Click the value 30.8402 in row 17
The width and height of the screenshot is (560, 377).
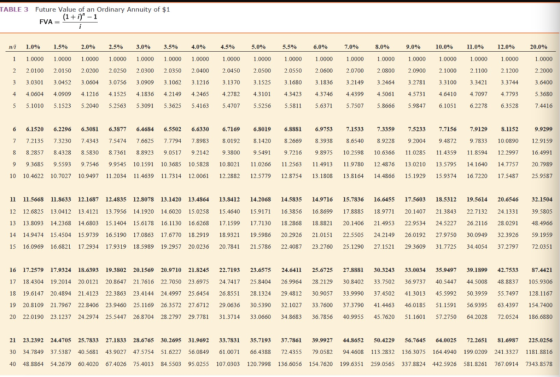353,282
